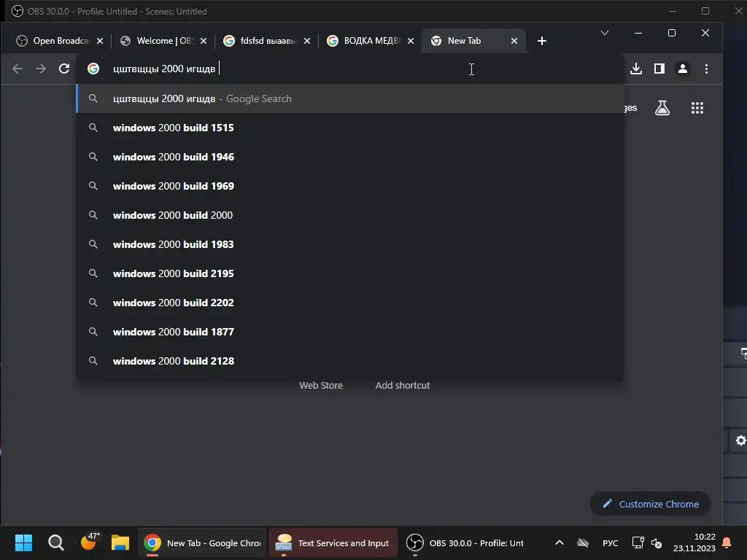747x560 pixels.
Task: Choose suggestion windows 2000 build 1515
Action: point(351,128)
